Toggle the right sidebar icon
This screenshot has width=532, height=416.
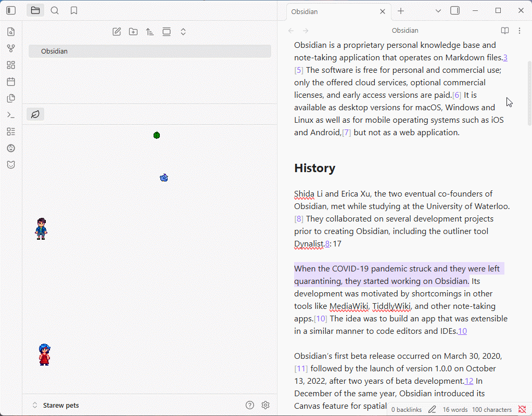click(x=455, y=11)
